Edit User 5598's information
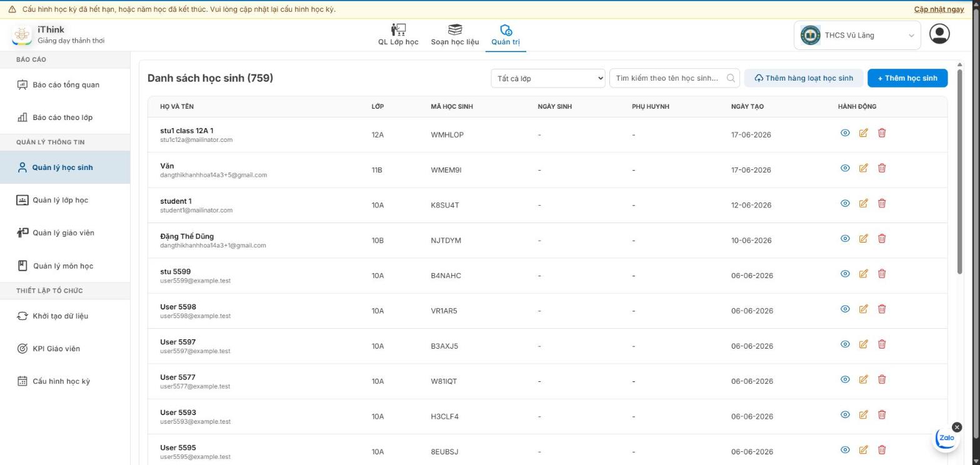 click(863, 309)
